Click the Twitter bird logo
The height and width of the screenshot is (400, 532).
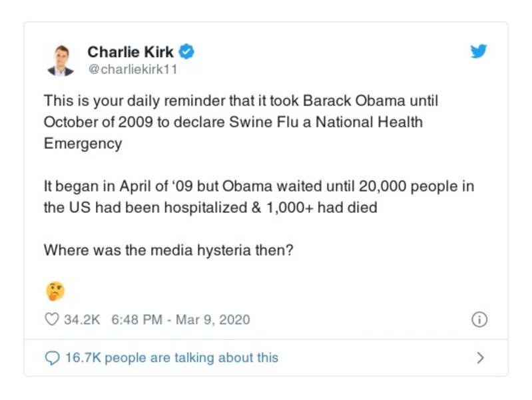pyautogui.click(x=478, y=51)
